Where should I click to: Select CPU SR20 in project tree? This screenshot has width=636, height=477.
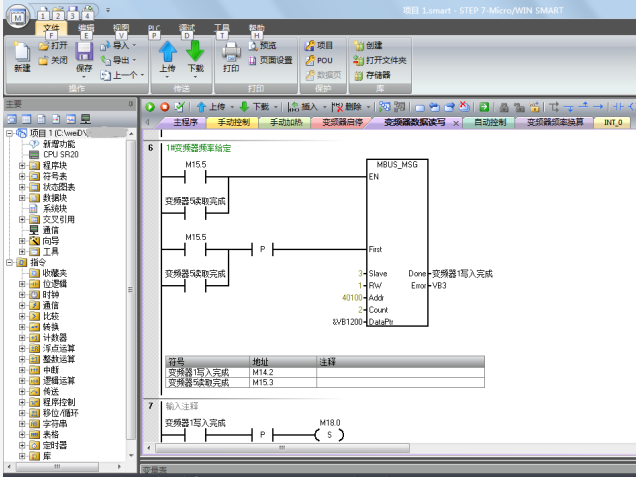62,155
